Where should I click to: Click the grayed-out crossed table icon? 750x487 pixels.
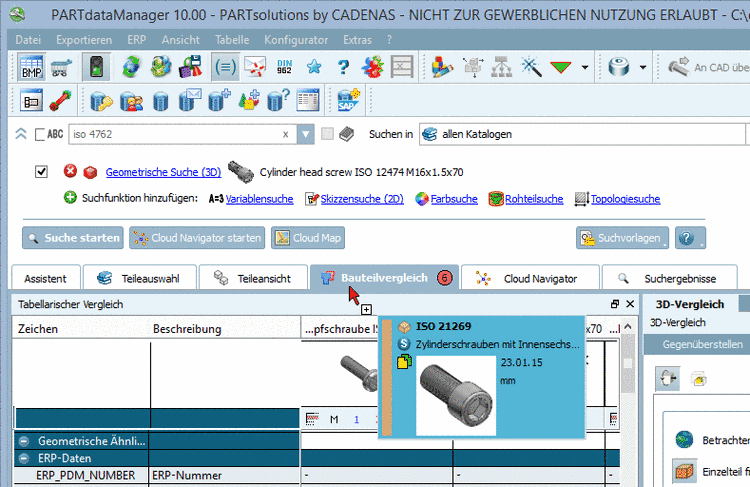(x=402, y=67)
